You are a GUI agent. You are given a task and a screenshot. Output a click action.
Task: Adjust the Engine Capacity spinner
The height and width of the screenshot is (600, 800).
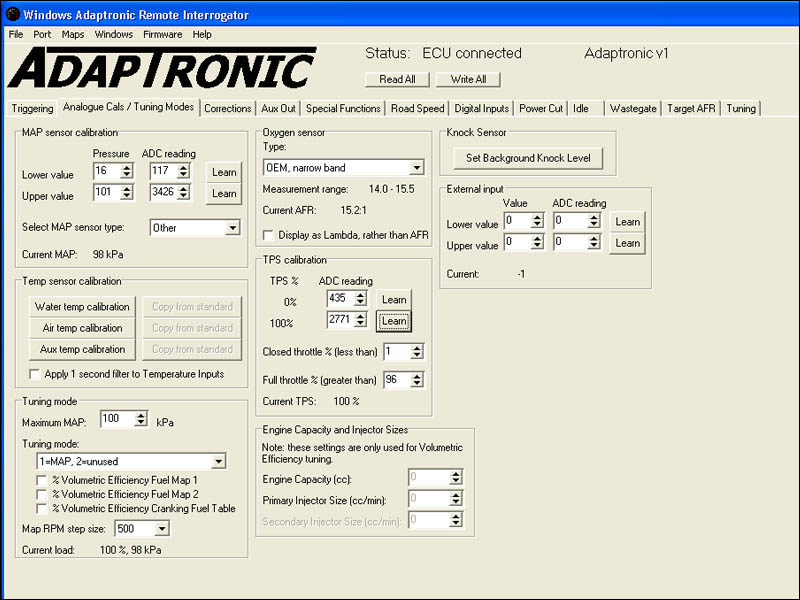[x=456, y=478]
